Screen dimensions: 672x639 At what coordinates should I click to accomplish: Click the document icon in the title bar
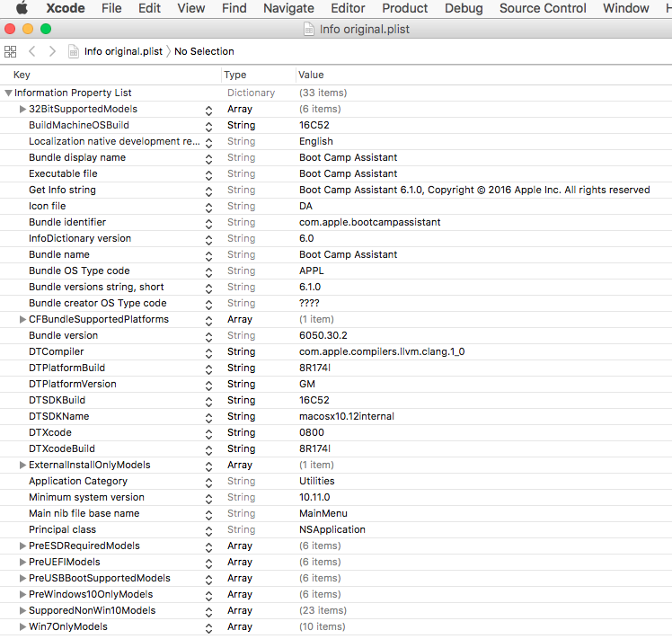(308, 29)
